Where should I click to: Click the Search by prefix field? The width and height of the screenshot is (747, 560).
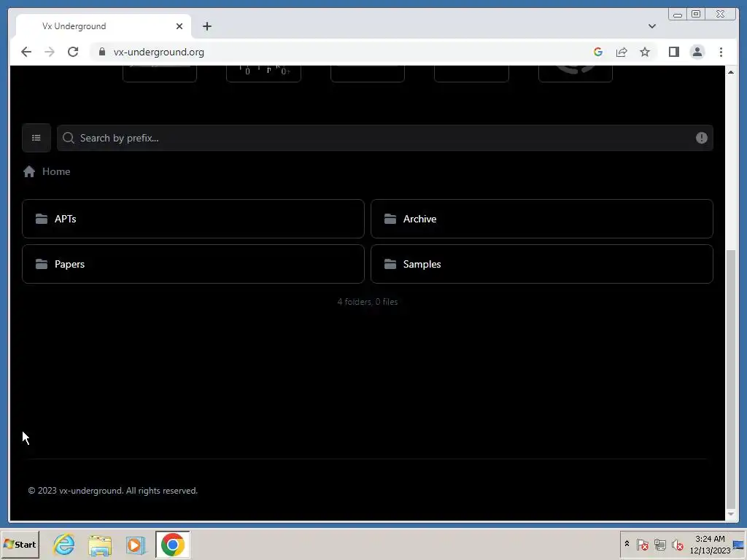384,138
